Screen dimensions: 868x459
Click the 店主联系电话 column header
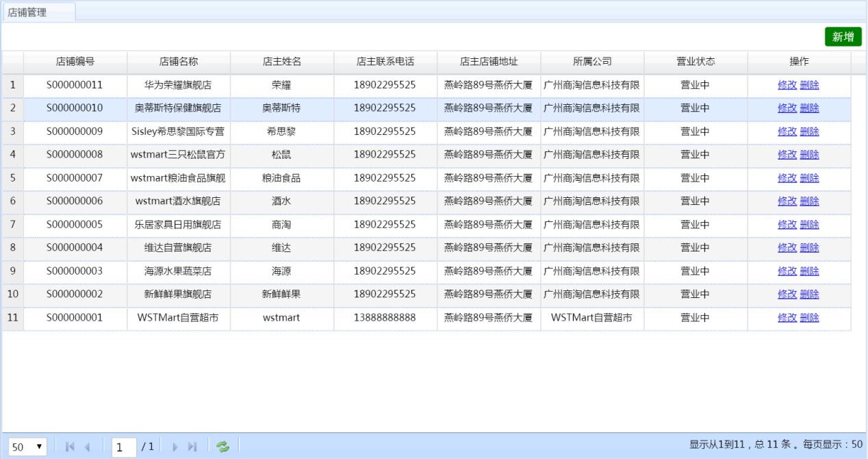pos(385,62)
